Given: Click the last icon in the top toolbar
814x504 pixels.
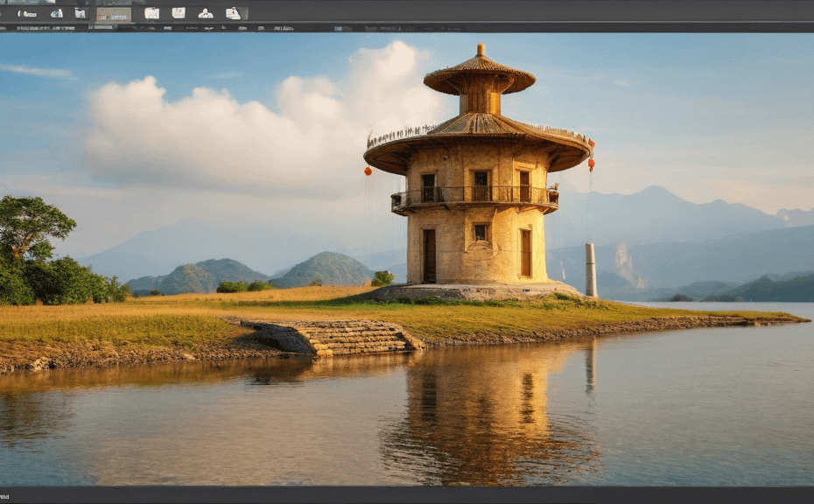Looking at the screenshot, I should tap(233, 13).
